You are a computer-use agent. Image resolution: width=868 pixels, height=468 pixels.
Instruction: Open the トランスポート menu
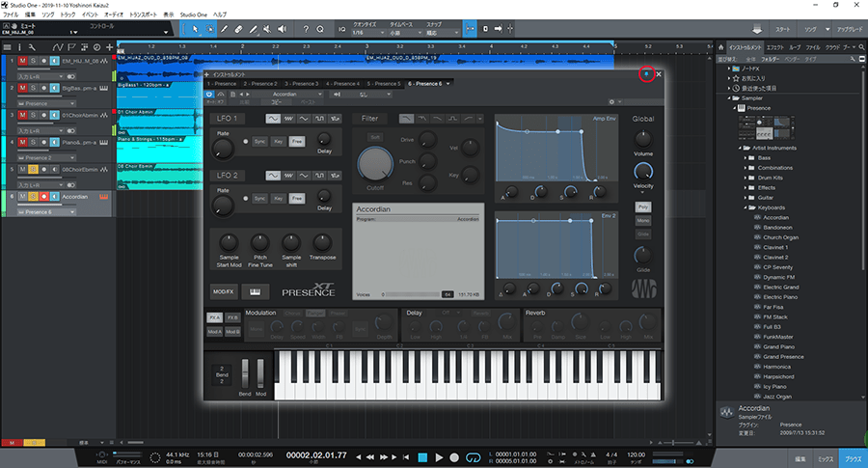143,14
